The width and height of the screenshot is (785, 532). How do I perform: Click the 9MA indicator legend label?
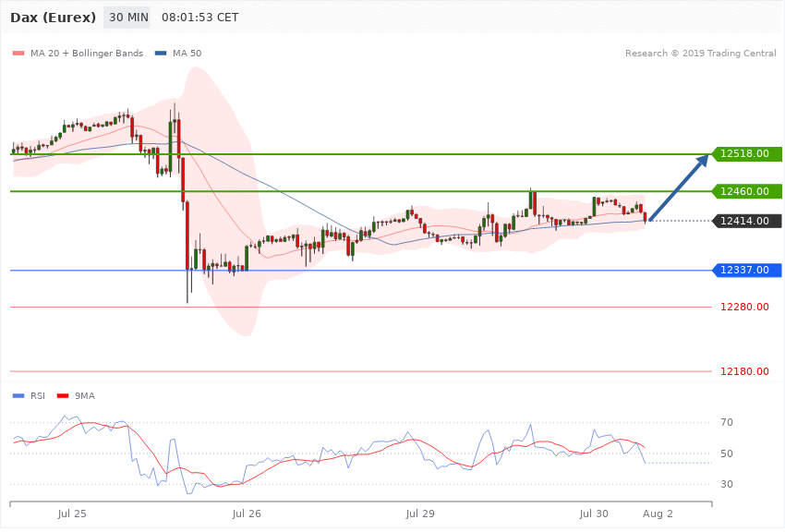pyautogui.click(x=85, y=396)
